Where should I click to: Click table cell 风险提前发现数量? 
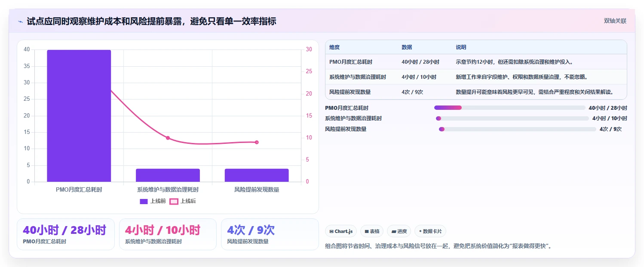tap(350, 92)
